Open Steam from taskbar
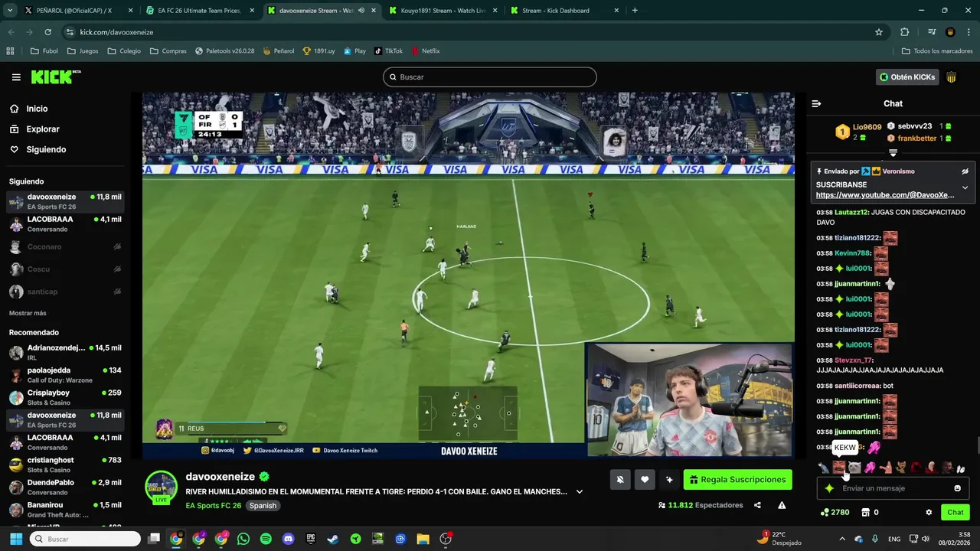 pyautogui.click(x=333, y=539)
